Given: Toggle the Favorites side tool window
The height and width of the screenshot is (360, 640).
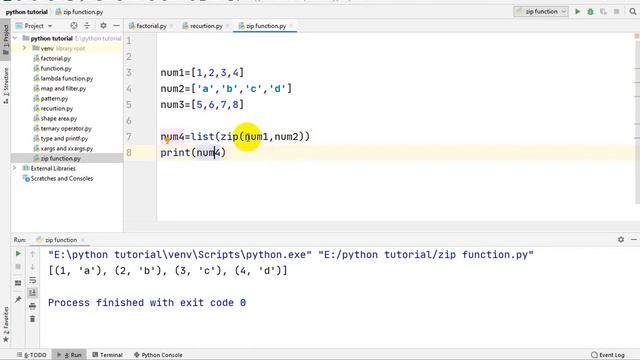Looking at the screenshot, I should pos(6,324).
